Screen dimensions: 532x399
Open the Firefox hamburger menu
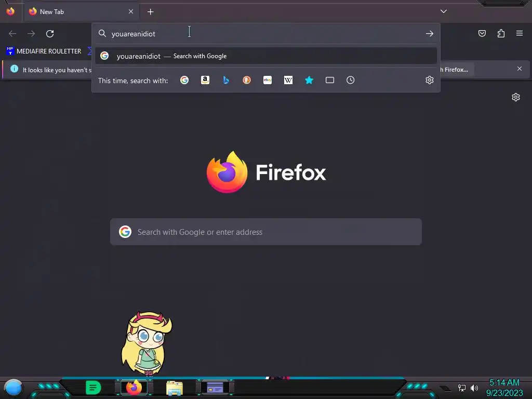click(x=519, y=33)
